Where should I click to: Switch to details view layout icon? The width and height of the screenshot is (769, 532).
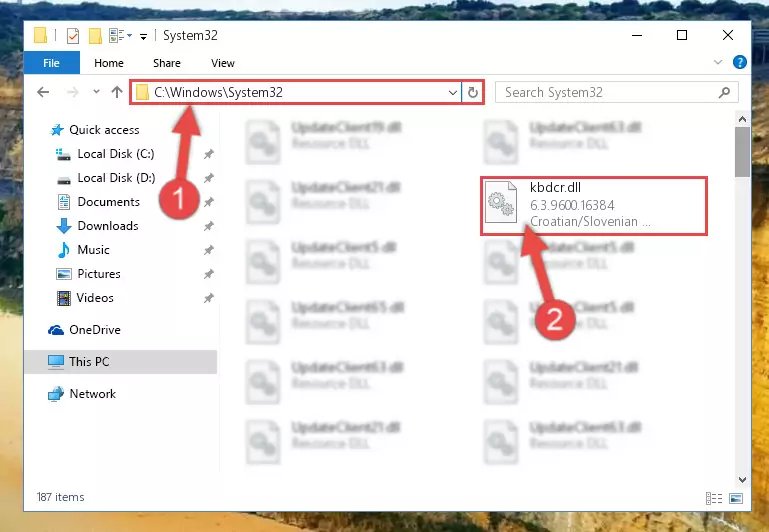(x=714, y=498)
